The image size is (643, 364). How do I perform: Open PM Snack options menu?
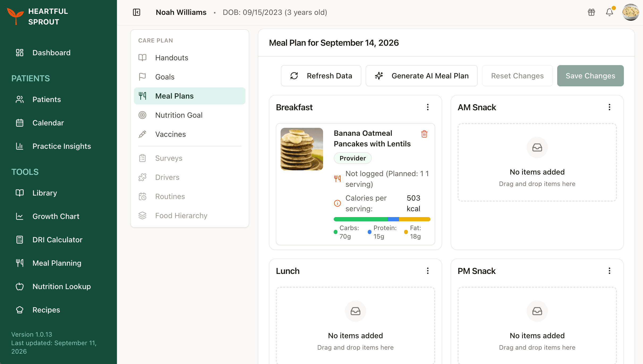click(610, 271)
